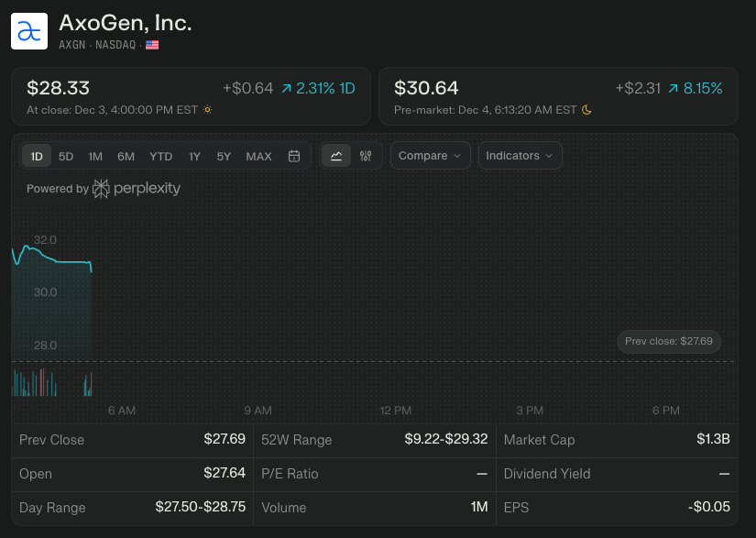Click the +$2.31 pre-market change amount

point(638,88)
